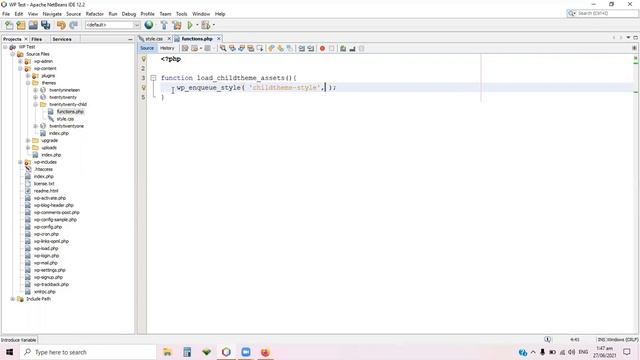Open NetBeans from the Windows taskbar

[x=226, y=352]
